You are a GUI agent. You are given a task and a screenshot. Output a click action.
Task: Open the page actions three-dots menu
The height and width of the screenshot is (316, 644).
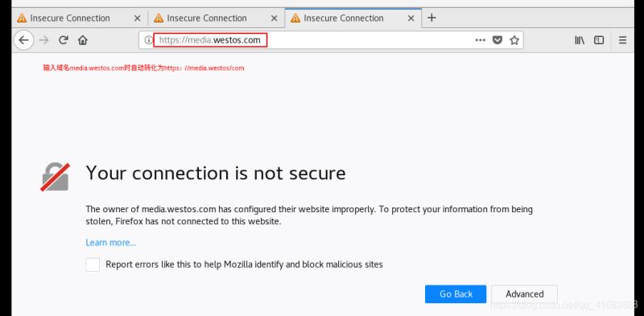click(480, 40)
